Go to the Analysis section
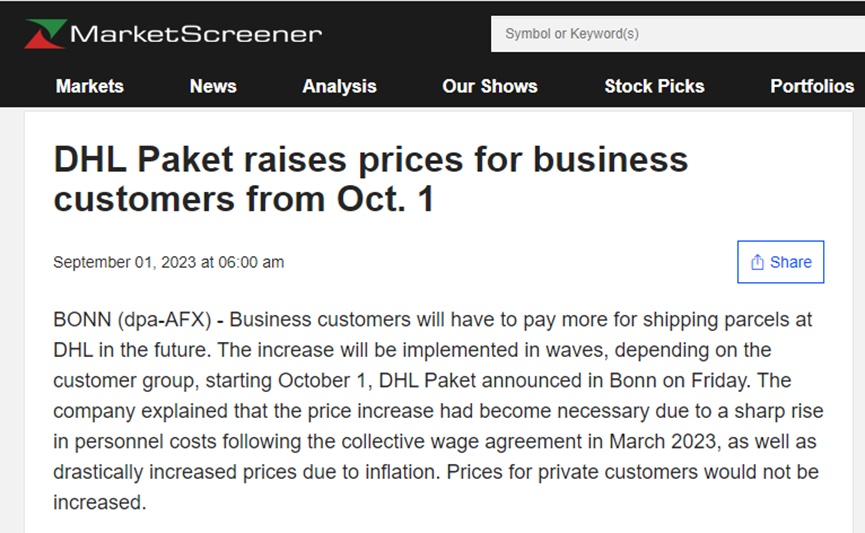Image resolution: width=865 pixels, height=533 pixels. (339, 86)
